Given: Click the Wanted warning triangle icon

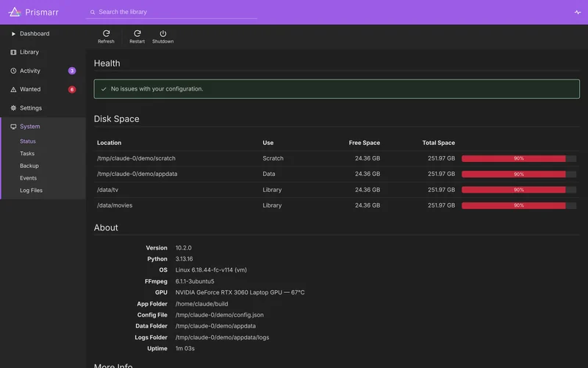Looking at the screenshot, I should click(x=13, y=89).
